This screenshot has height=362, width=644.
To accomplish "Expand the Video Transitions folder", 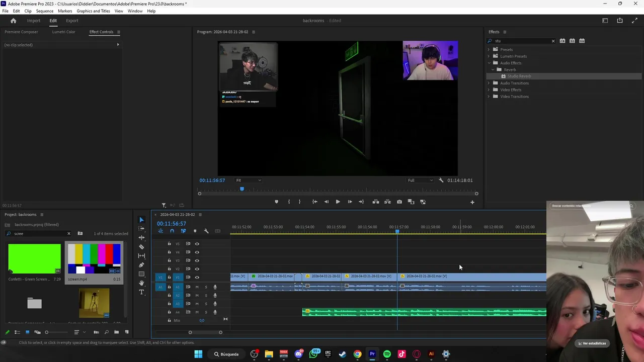I will (x=489, y=97).
